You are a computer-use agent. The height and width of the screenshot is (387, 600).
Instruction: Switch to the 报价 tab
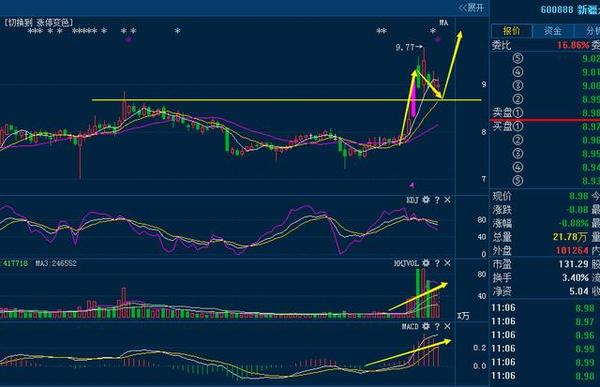pyautogui.click(x=511, y=31)
